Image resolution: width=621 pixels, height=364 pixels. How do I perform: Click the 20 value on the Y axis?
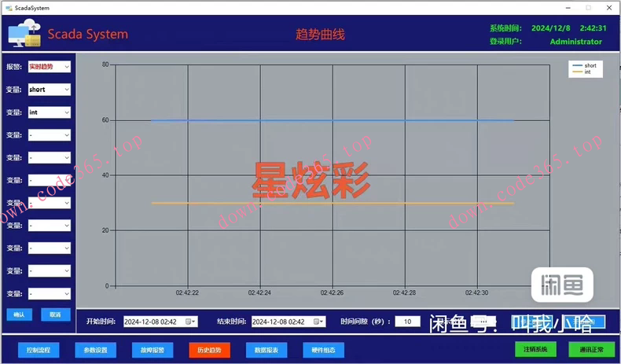(105, 230)
